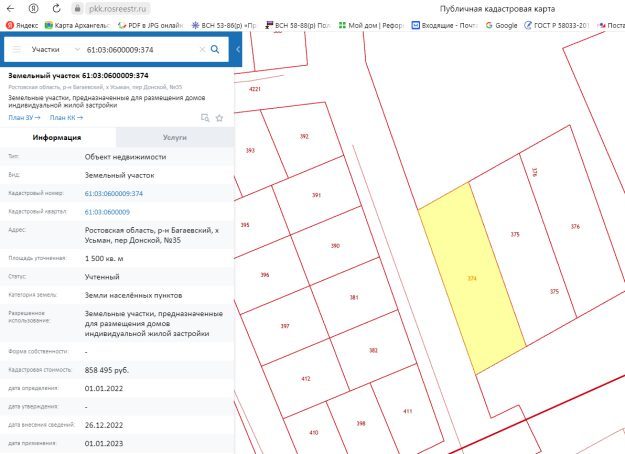Viewport: 625px width, 454px height.
Task: Click the highlighted yellow parcel 374
Action: pos(472,278)
